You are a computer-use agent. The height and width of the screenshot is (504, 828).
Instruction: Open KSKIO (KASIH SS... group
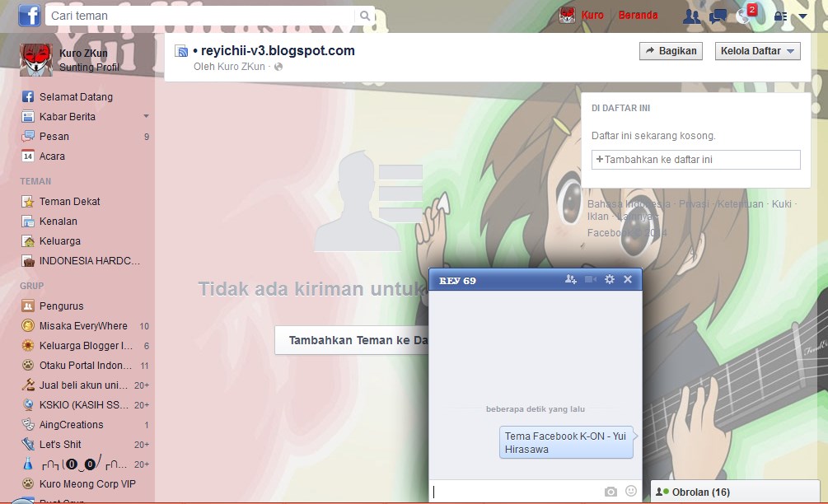point(85,405)
